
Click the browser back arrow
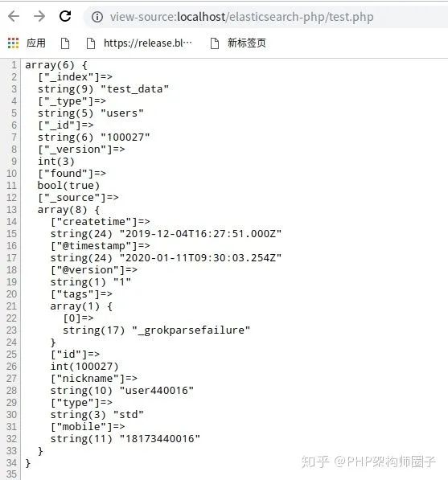click(x=14, y=16)
